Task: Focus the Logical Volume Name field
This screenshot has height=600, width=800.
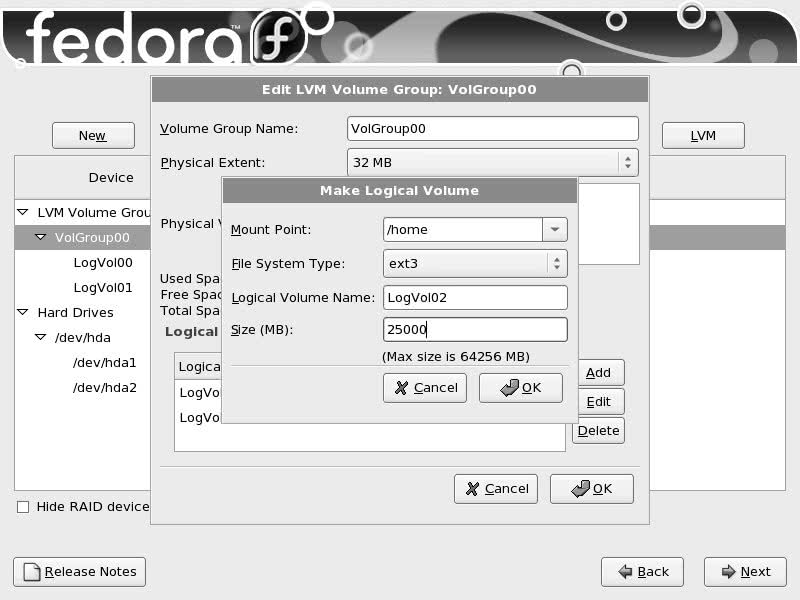Action: point(475,297)
